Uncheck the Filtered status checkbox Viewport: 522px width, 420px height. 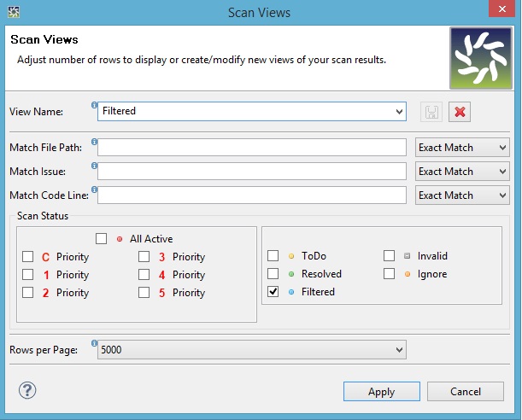pyautogui.click(x=273, y=292)
